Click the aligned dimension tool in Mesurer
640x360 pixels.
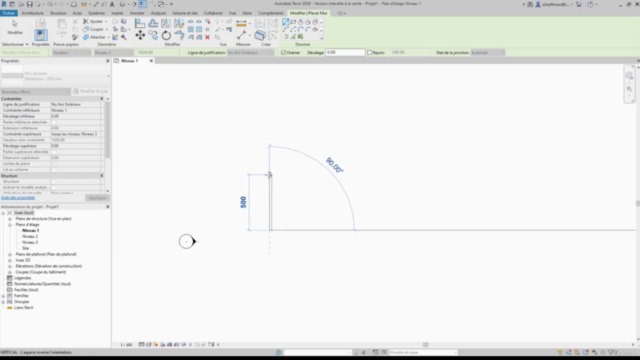[242, 23]
